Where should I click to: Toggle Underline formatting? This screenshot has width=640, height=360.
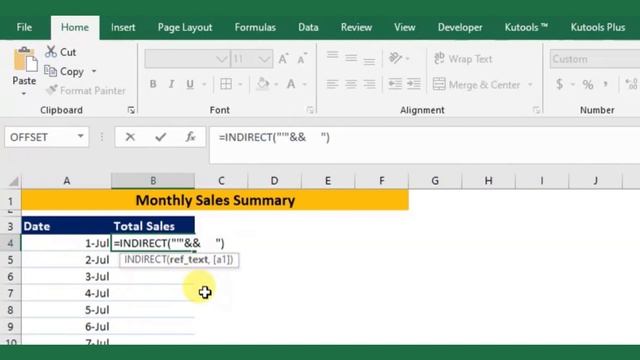pyautogui.click(x=190, y=84)
